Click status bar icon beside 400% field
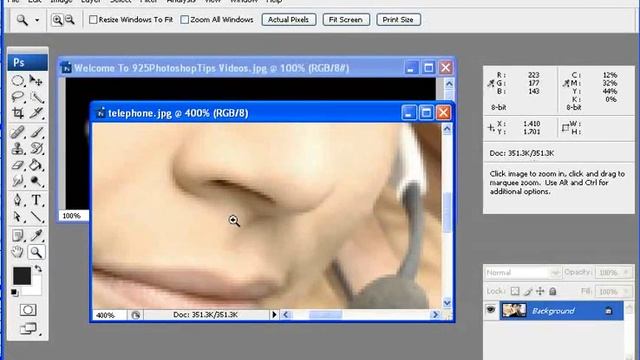Screen dimensions: 640x360 point(136,315)
